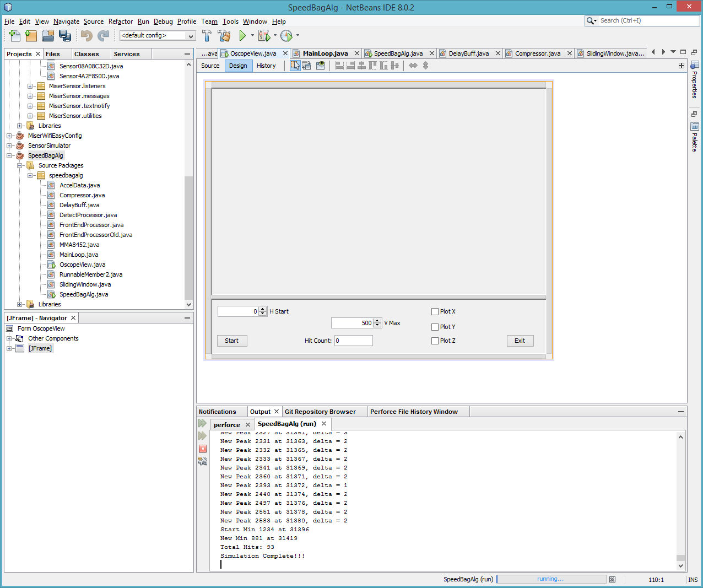Click the Clean and Build icon
The height and width of the screenshot is (588, 703).
click(x=224, y=36)
